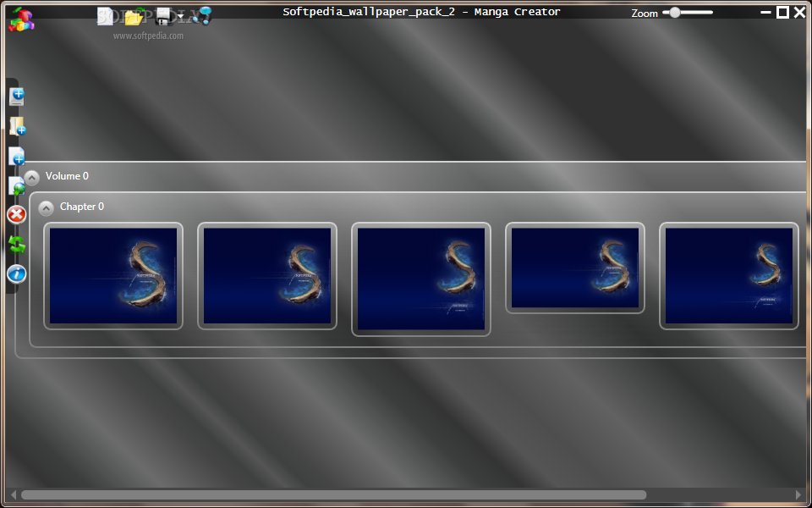The width and height of the screenshot is (812, 508).
Task: Close the Manga Creator window
Action: click(x=799, y=12)
